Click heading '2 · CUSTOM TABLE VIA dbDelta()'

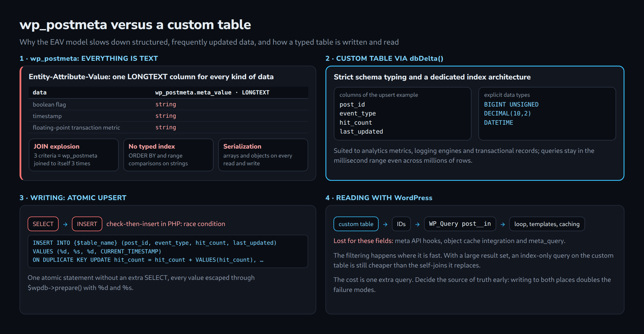point(384,58)
